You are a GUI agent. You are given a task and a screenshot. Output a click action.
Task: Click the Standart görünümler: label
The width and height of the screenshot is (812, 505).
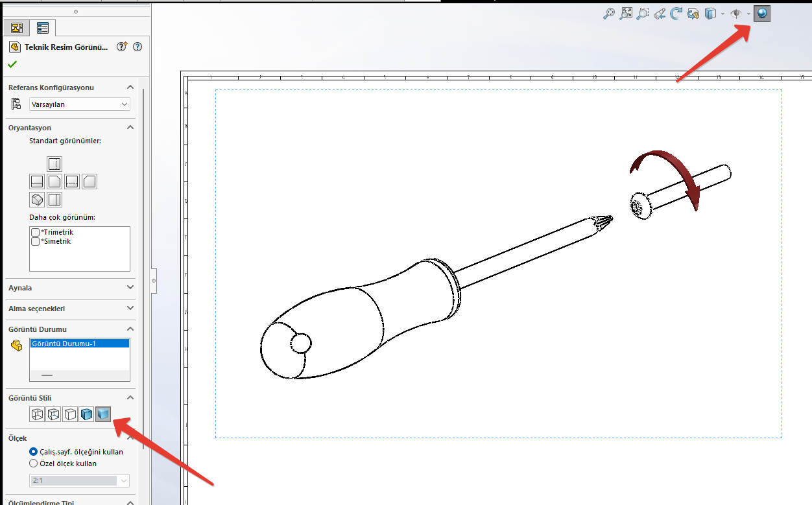[x=65, y=141]
